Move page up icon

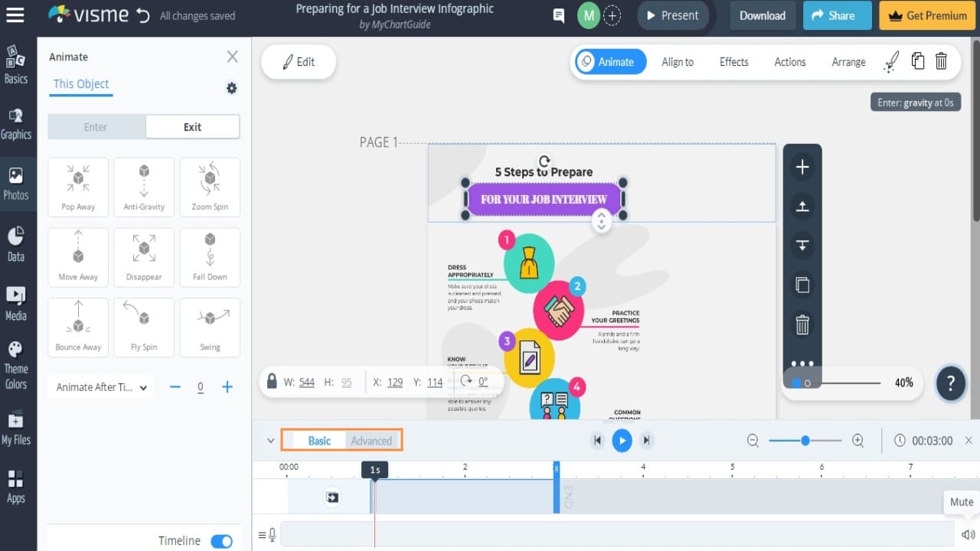802,206
